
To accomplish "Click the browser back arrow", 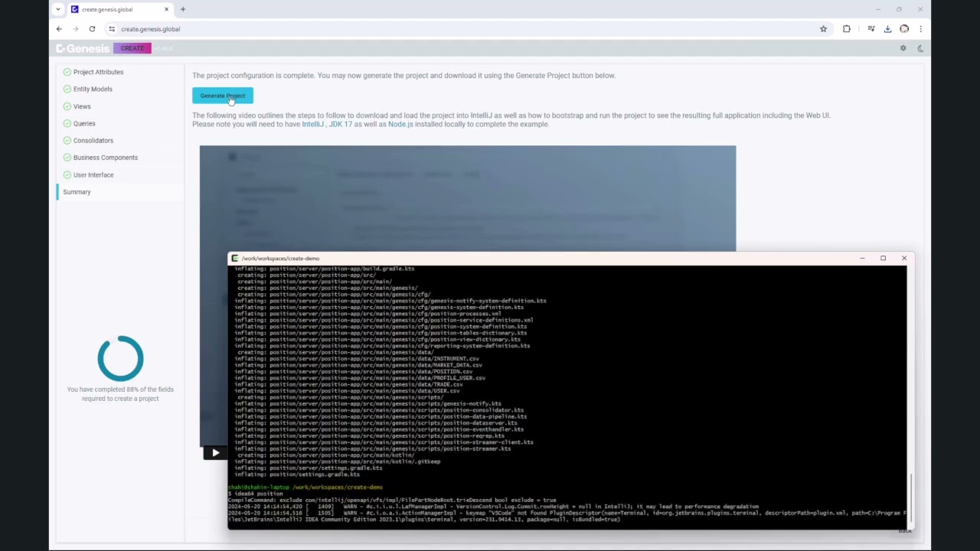I will pyautogui.click(x=59, y=29).
